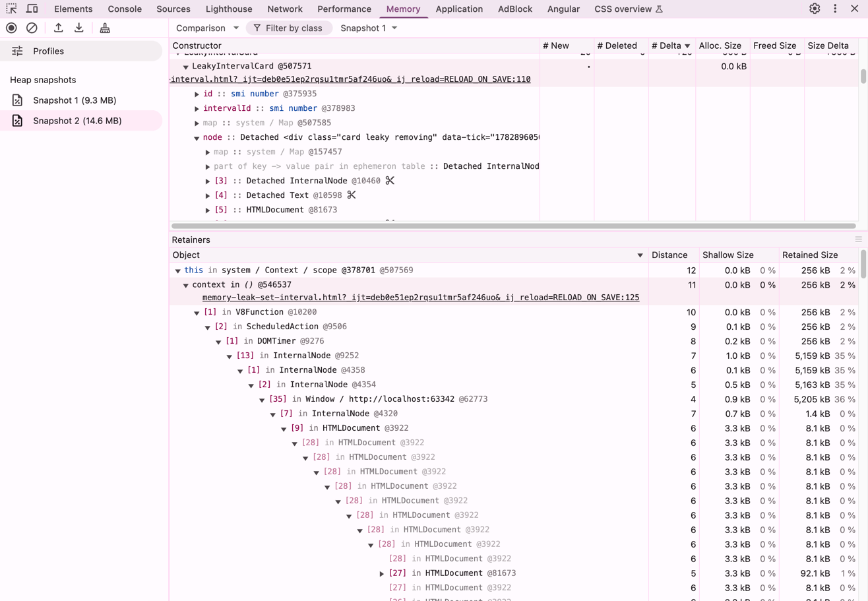Open the DevTools three-dot menu
868x601 pixels.
(x=836, y=9)
